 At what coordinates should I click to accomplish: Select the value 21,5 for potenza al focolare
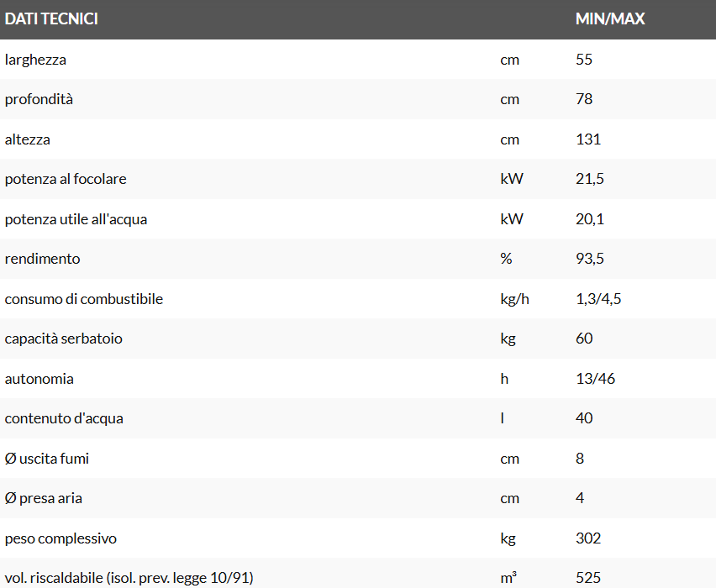[590, 179]
